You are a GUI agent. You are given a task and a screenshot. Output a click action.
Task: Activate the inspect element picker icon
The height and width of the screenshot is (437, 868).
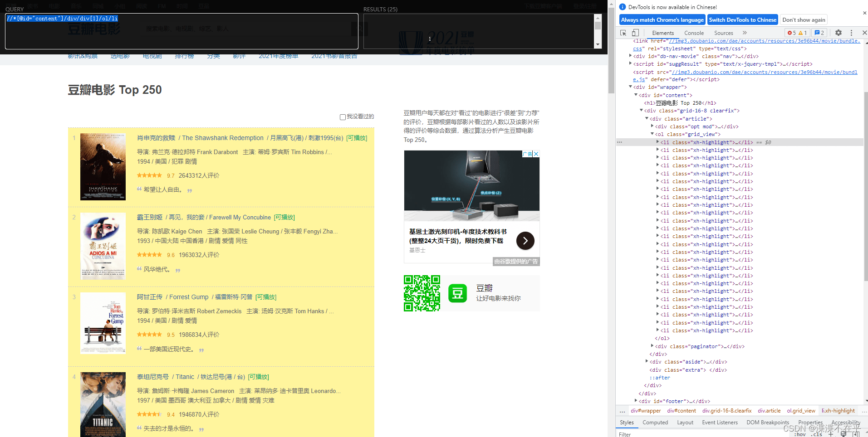(623, 33)
